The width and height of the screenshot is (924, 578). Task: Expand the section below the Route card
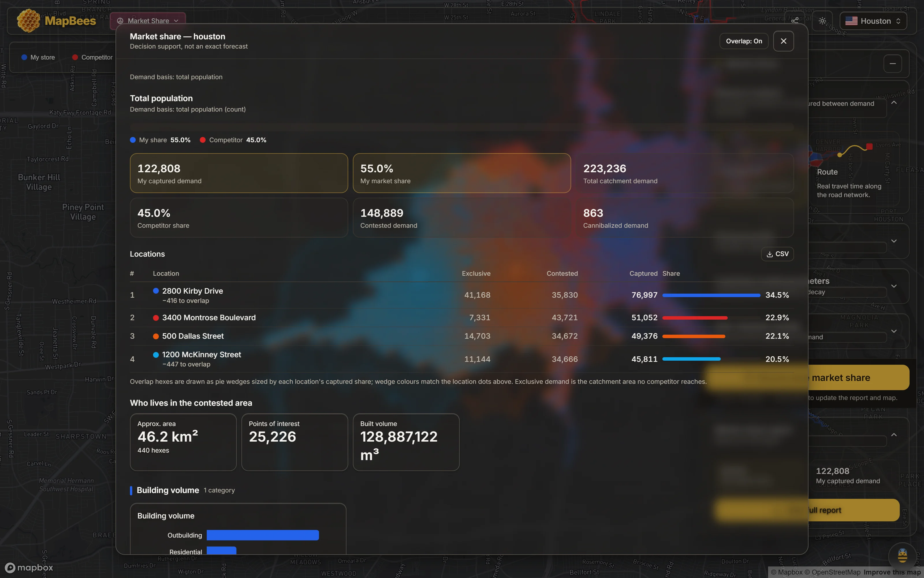pyautogui.click(x=894, y=241)
